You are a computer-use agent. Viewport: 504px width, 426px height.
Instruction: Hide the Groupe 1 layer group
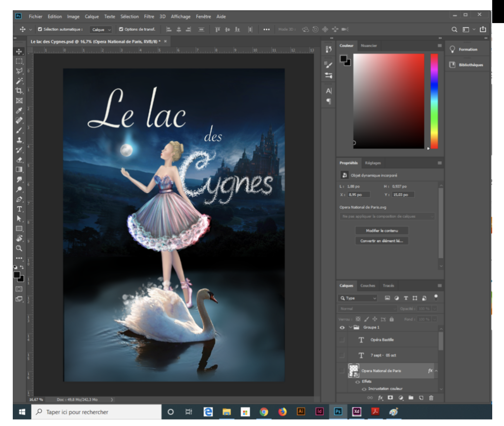tap(342, 328)
